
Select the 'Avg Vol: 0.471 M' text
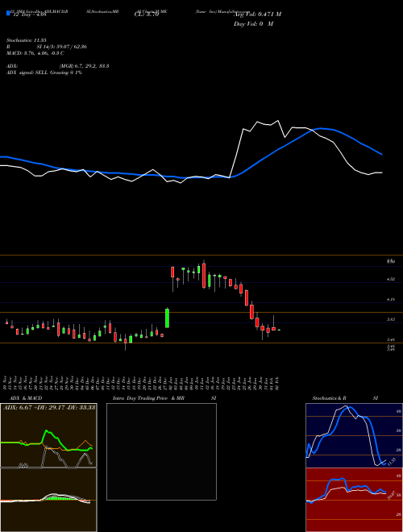click(257, 14)
